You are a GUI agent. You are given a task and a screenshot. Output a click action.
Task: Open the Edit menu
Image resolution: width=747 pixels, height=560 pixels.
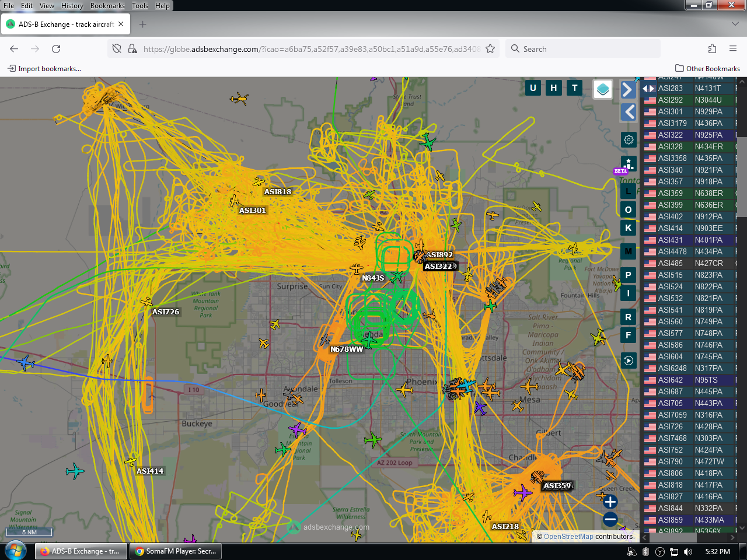tap(27, 6)
